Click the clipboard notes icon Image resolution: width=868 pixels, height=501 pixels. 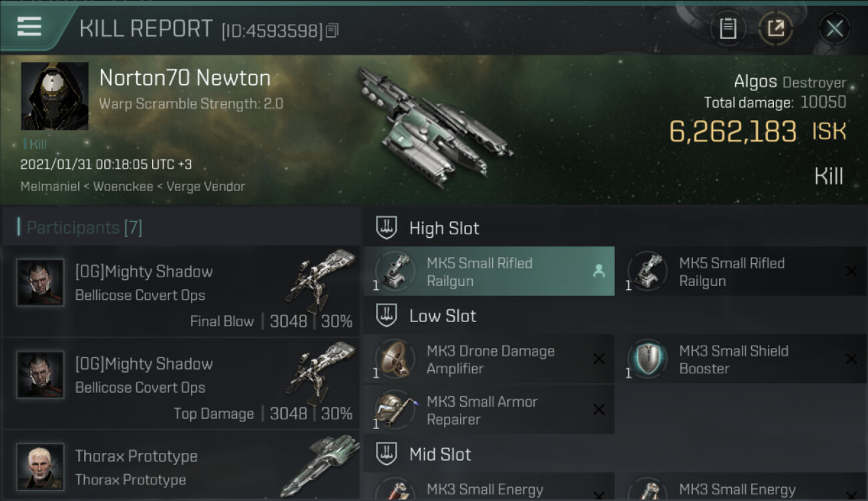(728, 28)
